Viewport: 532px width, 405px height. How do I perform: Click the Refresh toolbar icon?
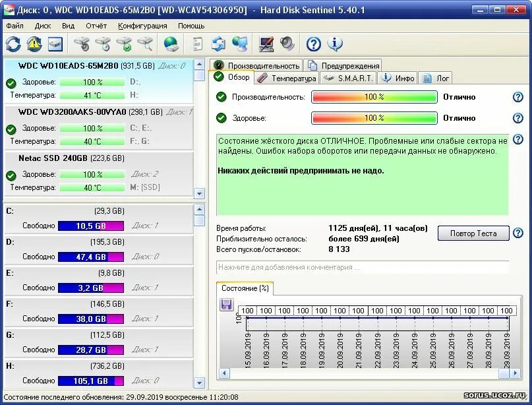[x=13, y=44]
